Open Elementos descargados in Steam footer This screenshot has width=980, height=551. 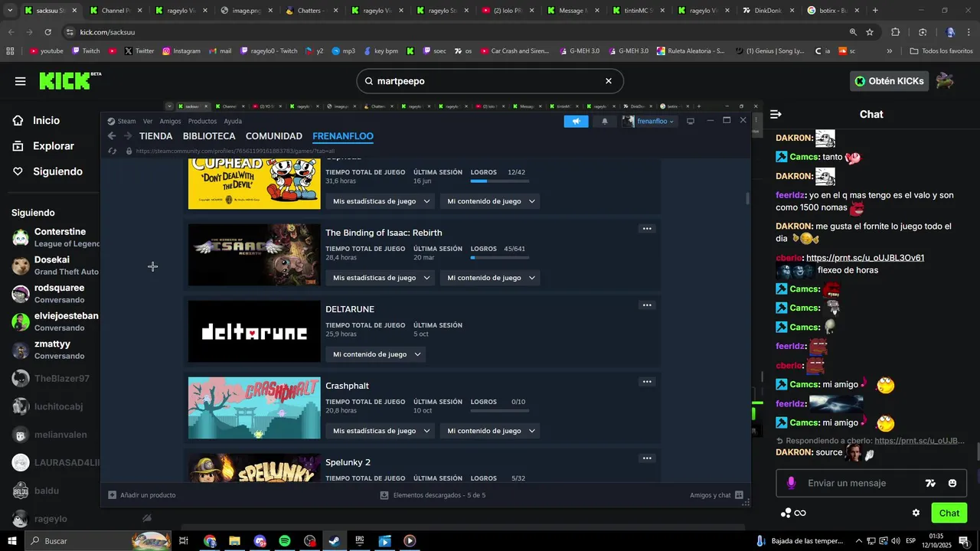(433, 495)
